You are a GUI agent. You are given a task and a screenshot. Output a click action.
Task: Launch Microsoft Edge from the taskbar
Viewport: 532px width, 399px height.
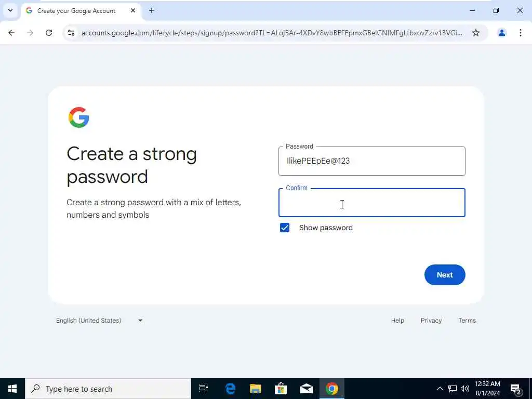[230, 389]
